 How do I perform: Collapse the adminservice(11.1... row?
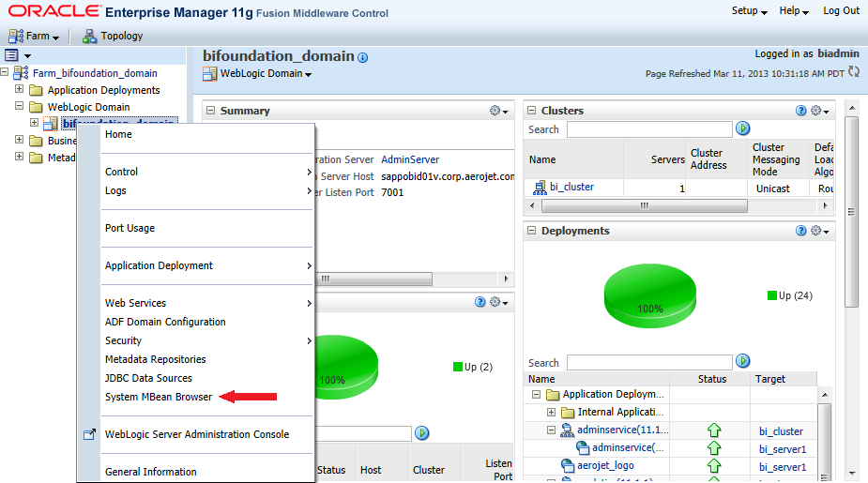551,430
